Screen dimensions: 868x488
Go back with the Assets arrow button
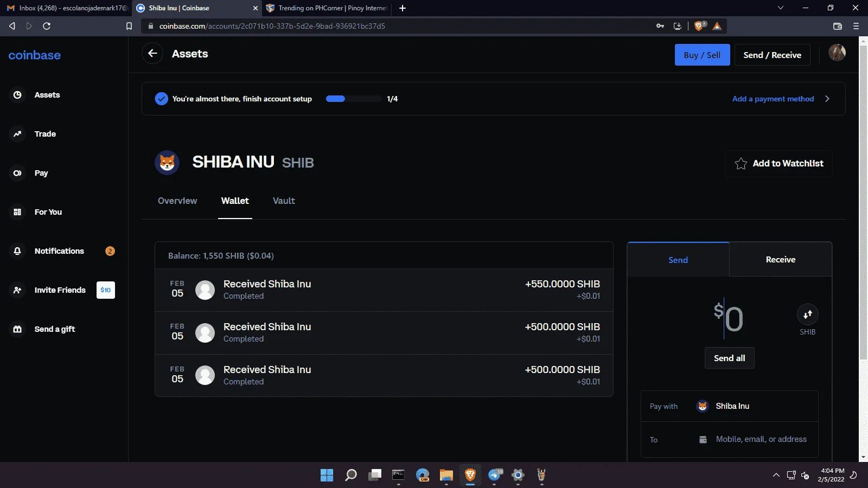(x=152, y=53)
